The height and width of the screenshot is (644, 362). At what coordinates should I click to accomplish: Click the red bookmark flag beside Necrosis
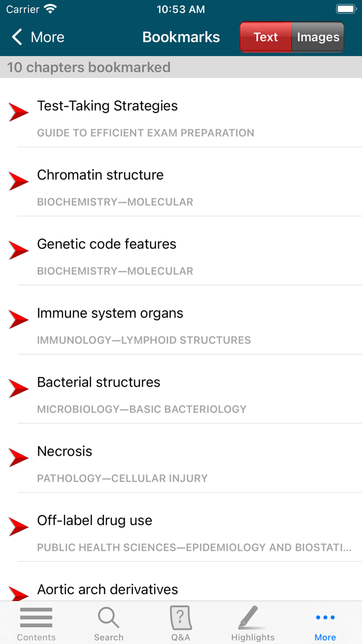19,457
